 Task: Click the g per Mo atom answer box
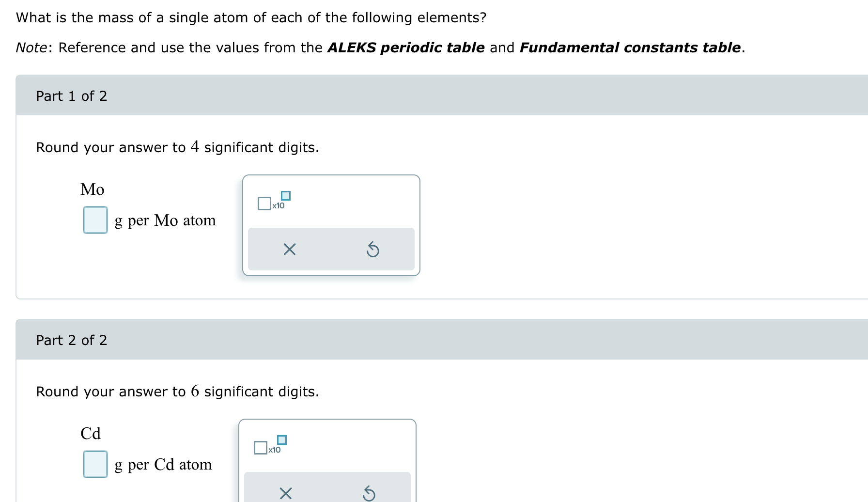coord(94,220)
